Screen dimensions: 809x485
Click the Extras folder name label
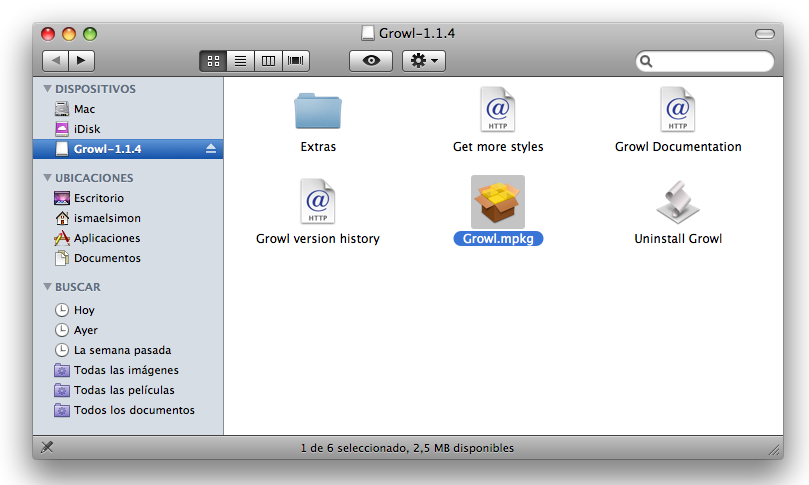click(x=318, y=147)
